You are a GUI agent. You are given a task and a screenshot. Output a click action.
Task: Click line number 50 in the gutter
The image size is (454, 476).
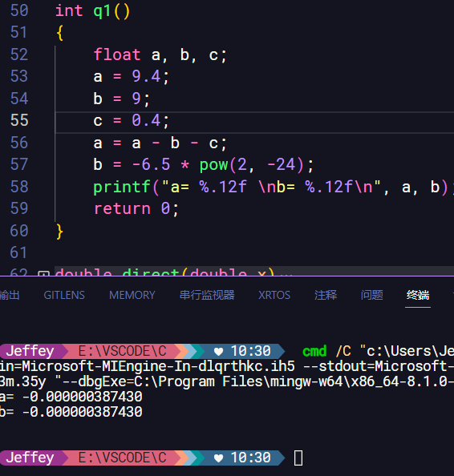pos(19,10)
